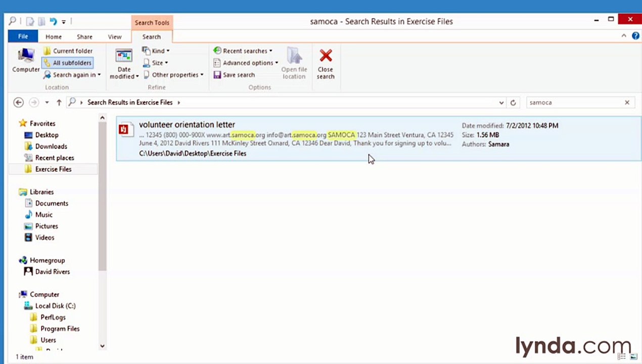Select Libraries in navigation pane
This screenshot has width=642, height=364.
41,192
